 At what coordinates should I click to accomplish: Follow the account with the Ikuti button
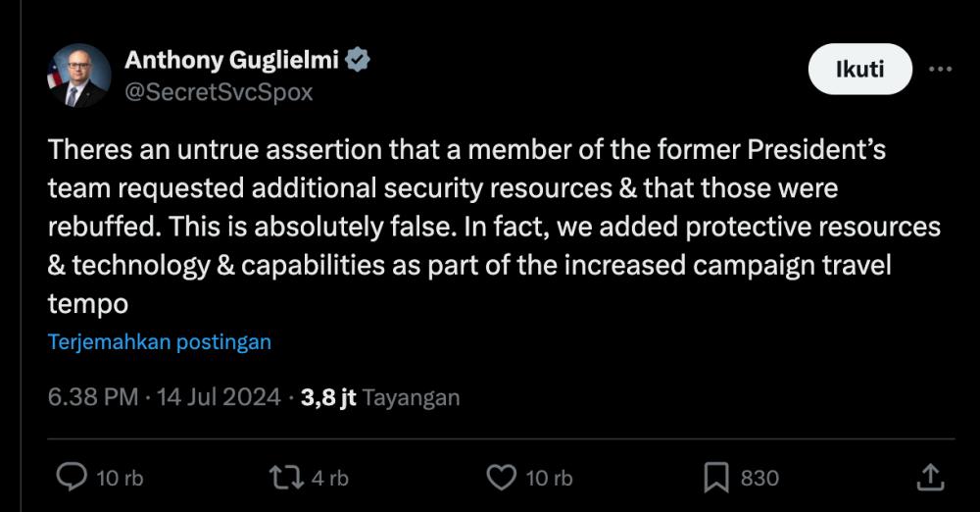coord(860,69)
